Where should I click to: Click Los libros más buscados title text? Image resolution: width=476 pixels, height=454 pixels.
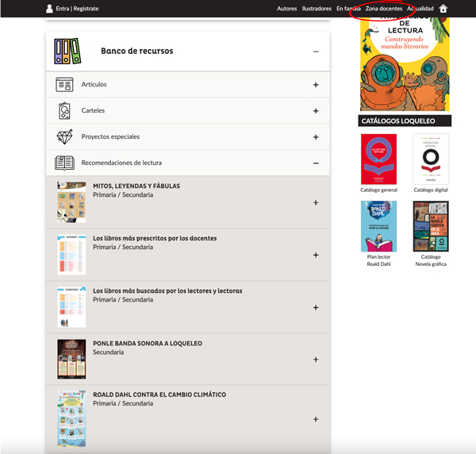tap(167, 291)
